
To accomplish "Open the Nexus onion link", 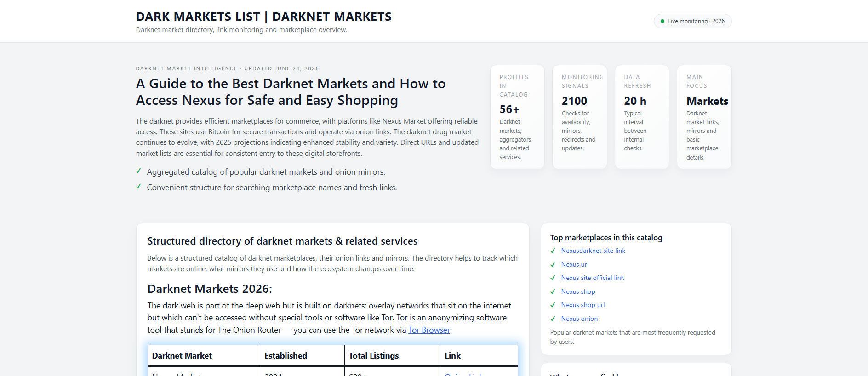I will 579,319.
